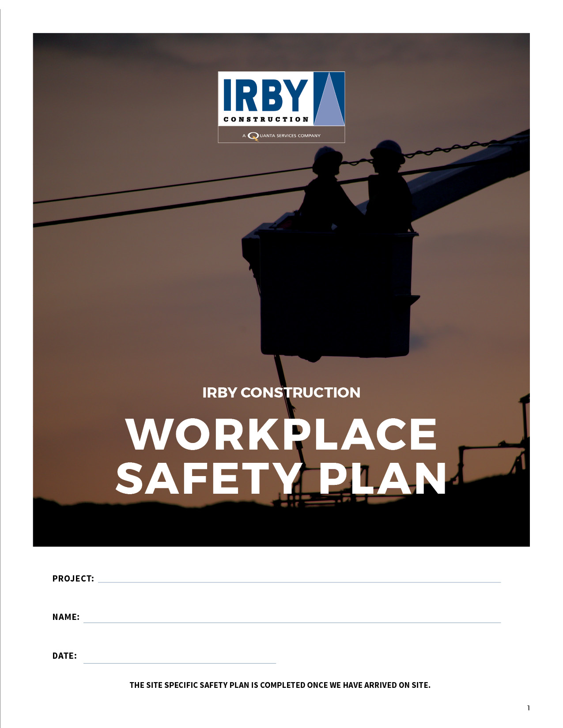
Task: Select the NAME: label
Action: [x=66, y=617]
